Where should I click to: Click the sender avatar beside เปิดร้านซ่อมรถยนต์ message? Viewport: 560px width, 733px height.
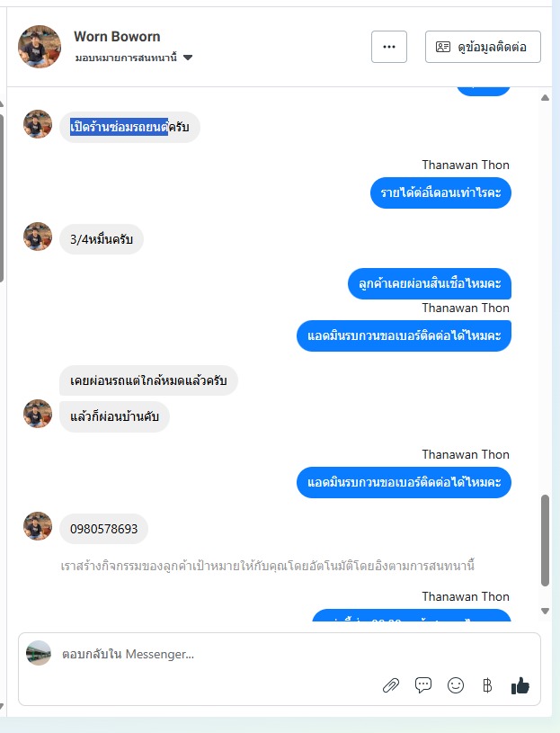coord(38,124)
